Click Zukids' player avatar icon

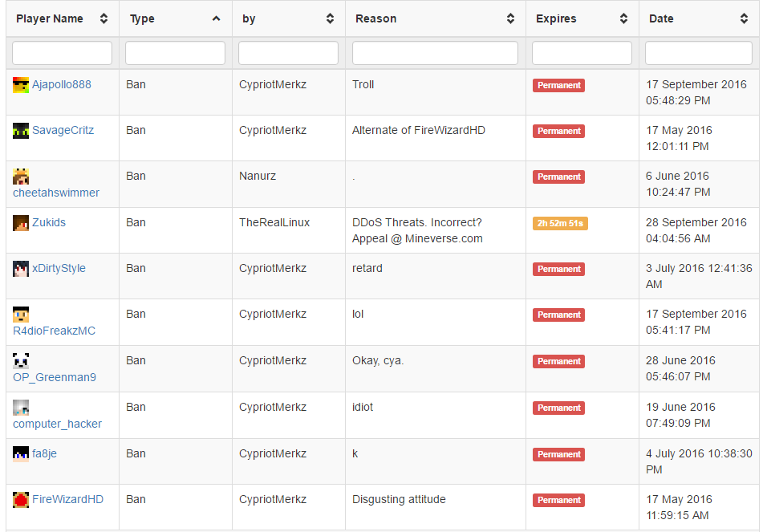tap(21, 223)
